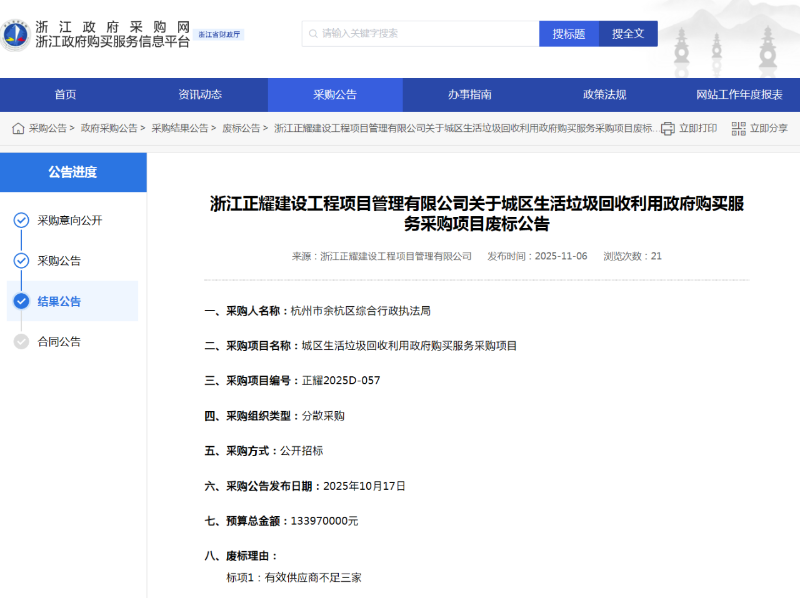800x598 pixels.
Task: Click inside the keyword search input field
Action: pyautogui.click(x=420, y=33)
